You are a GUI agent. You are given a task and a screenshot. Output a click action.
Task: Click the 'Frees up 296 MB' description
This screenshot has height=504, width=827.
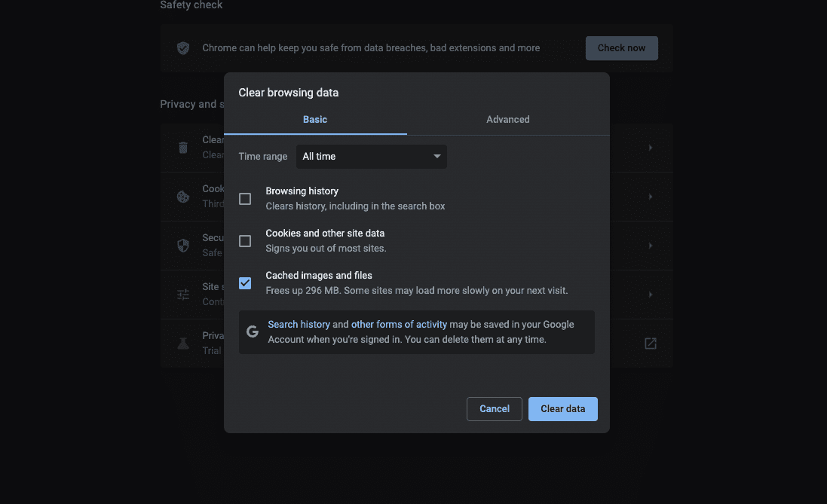click(x=417, y=291)
